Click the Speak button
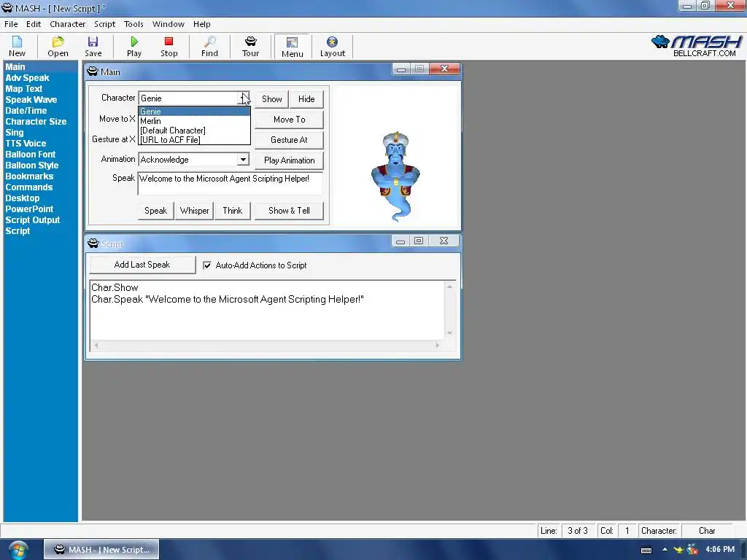747x560 pixels. (156, 211)
